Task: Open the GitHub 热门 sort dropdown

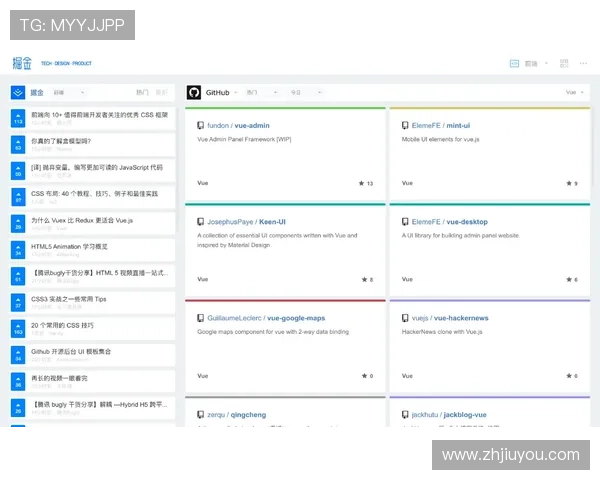Action: [x=262, y=92]
